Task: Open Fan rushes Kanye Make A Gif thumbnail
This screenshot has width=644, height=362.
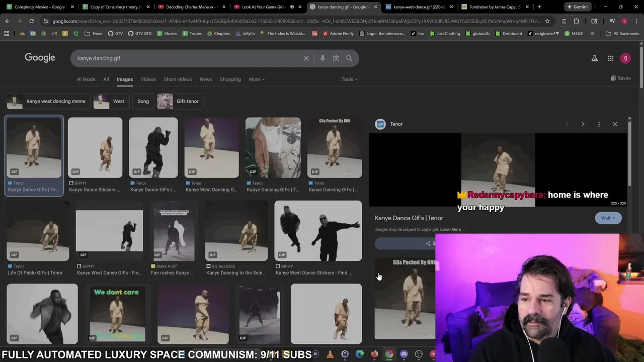Action: point(174,231)
